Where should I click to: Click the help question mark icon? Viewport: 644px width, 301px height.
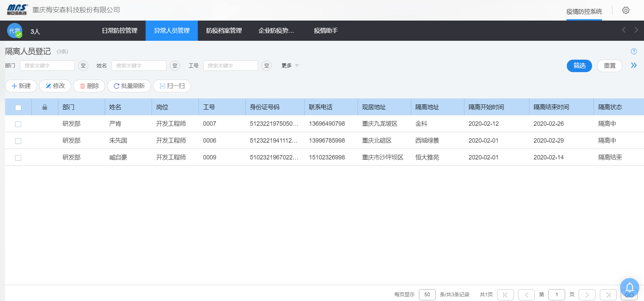pos(634,52)
